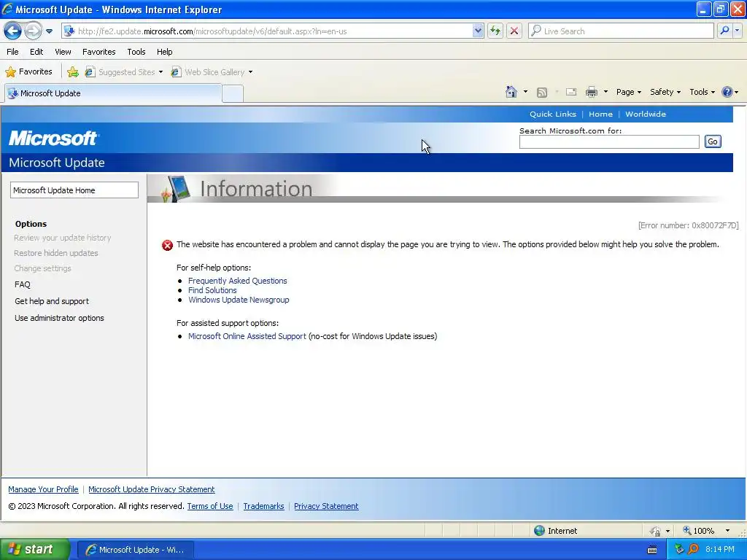Click the Forward navigation arrow

pos(33,31)
